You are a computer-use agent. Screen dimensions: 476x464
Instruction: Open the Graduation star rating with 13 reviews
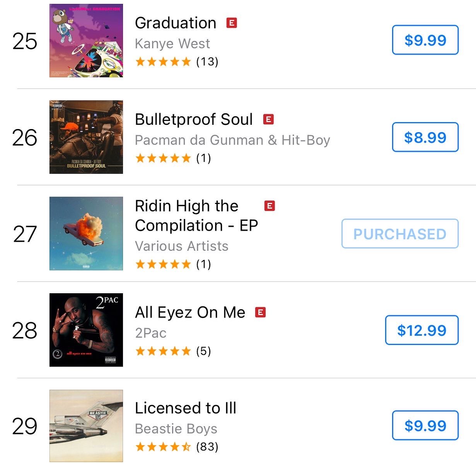177,61
